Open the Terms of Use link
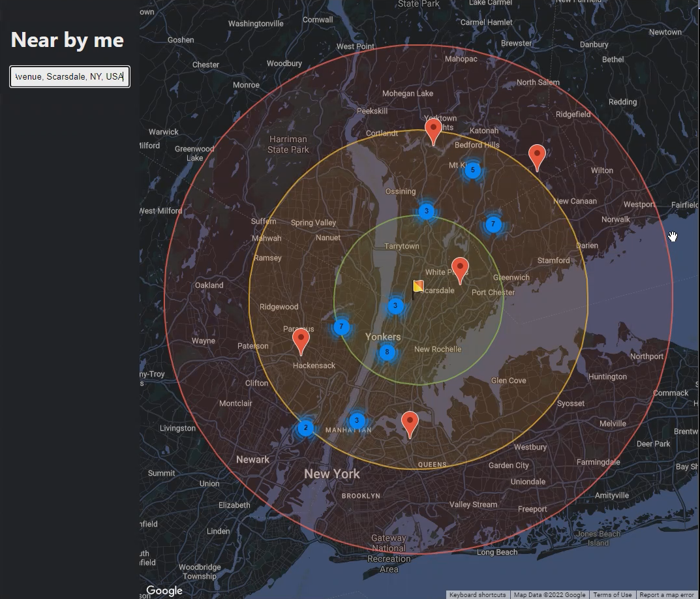Screen dimensions: 700x599 (x=612, y=595)
